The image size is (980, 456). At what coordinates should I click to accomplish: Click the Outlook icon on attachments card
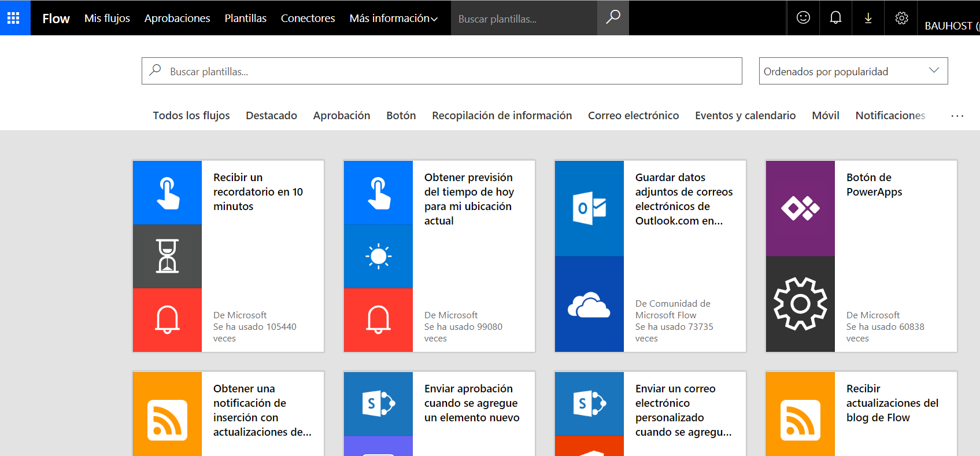(x=590, y=208)
